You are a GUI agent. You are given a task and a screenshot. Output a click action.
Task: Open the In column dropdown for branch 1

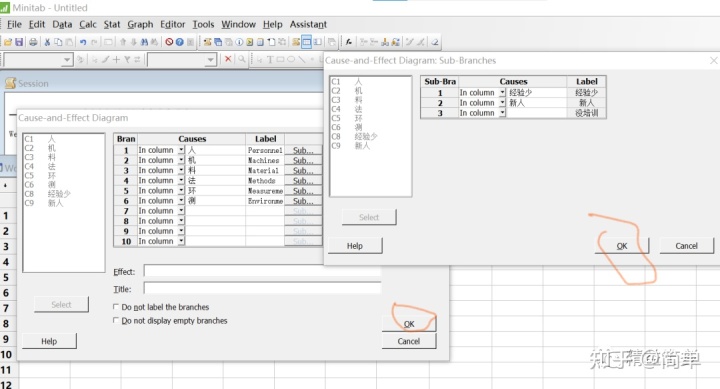click(181, 150)
